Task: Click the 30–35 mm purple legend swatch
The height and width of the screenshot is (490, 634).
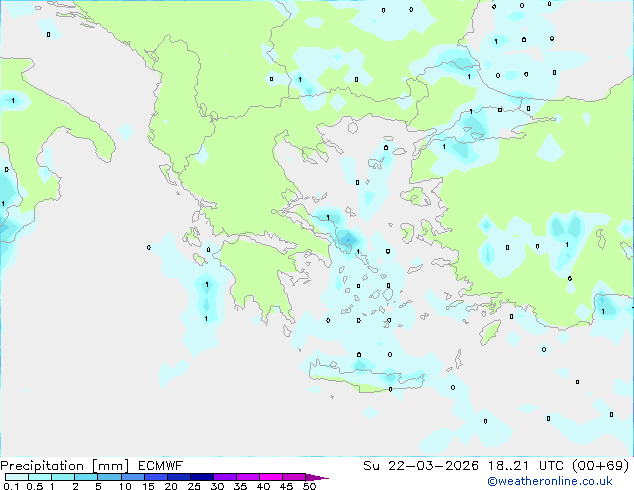Action: tap(225, 477)
